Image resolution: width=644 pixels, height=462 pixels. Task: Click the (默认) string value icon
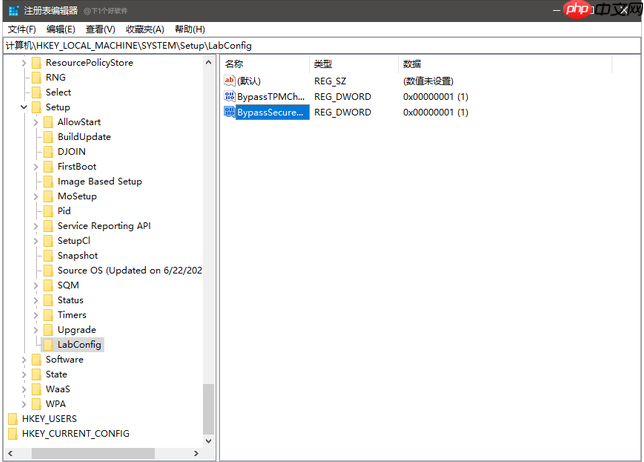tap(229, 81)
